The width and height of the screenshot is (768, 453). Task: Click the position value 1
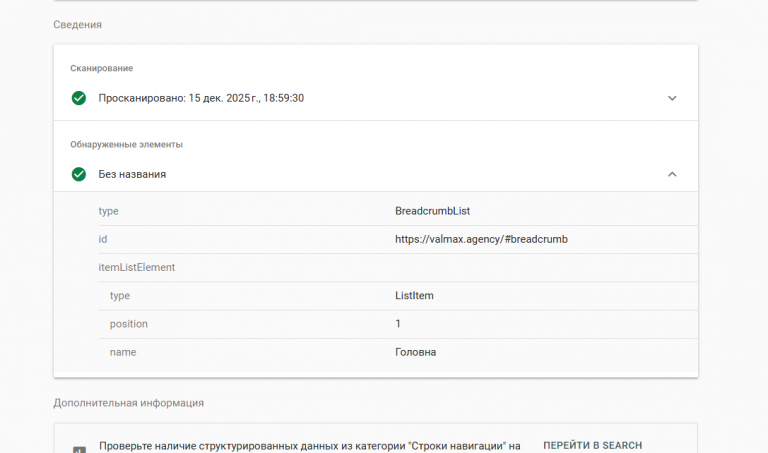click(398, 324)
